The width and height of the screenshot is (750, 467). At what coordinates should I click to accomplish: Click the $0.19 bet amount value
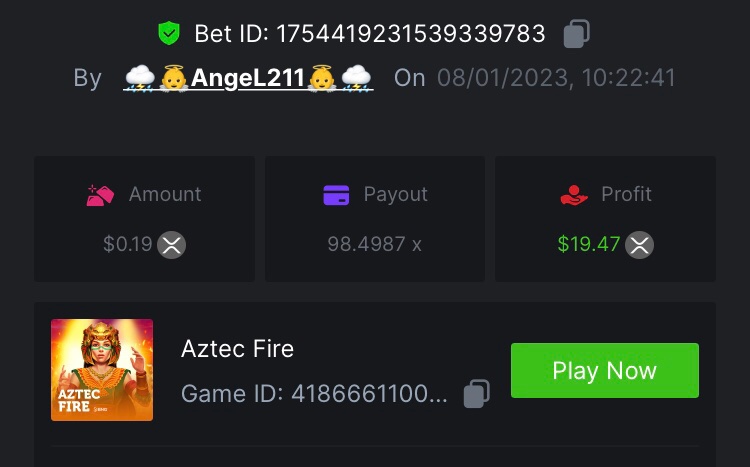(x=127, y=244)
